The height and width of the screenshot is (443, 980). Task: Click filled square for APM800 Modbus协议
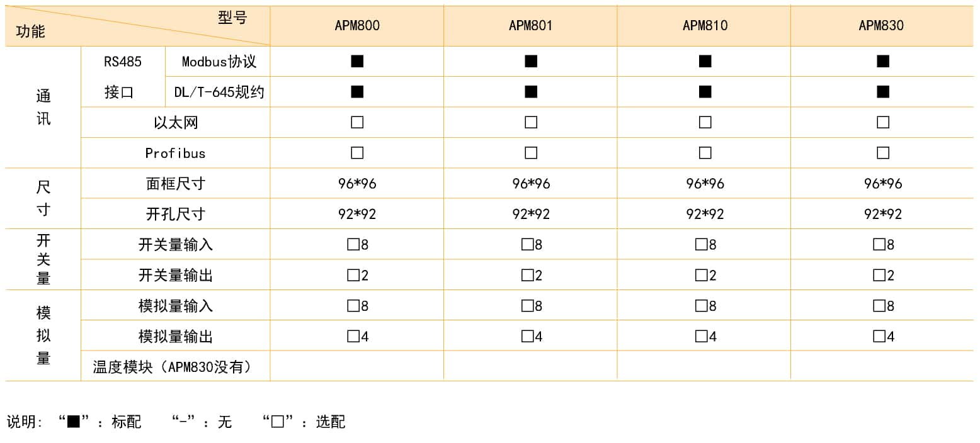[x=357, y=61]
